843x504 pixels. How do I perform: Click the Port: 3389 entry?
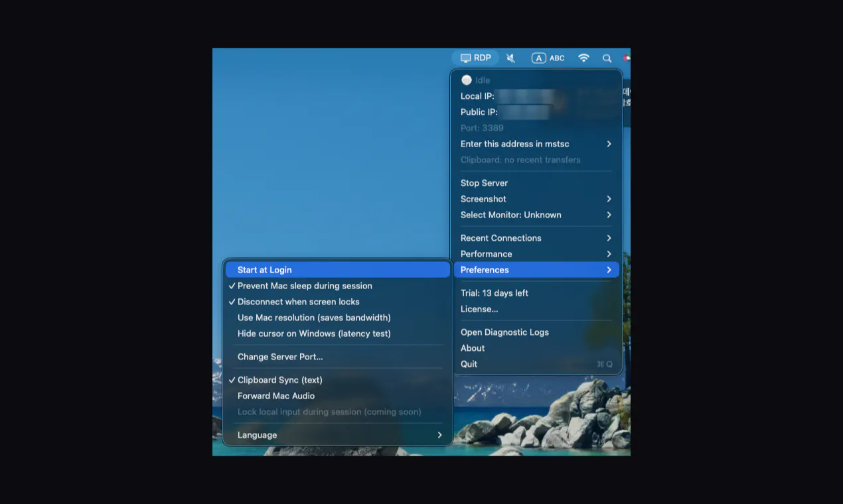536,128
